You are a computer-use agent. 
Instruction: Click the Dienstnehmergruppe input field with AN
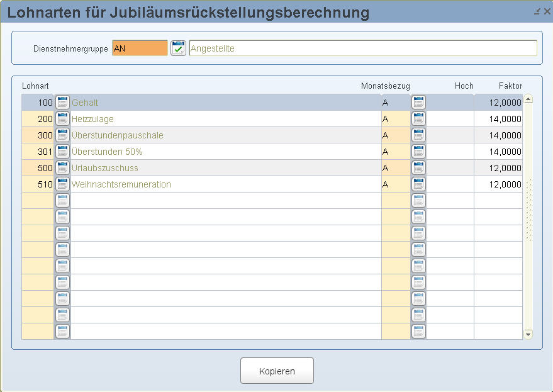pos(140,48)
